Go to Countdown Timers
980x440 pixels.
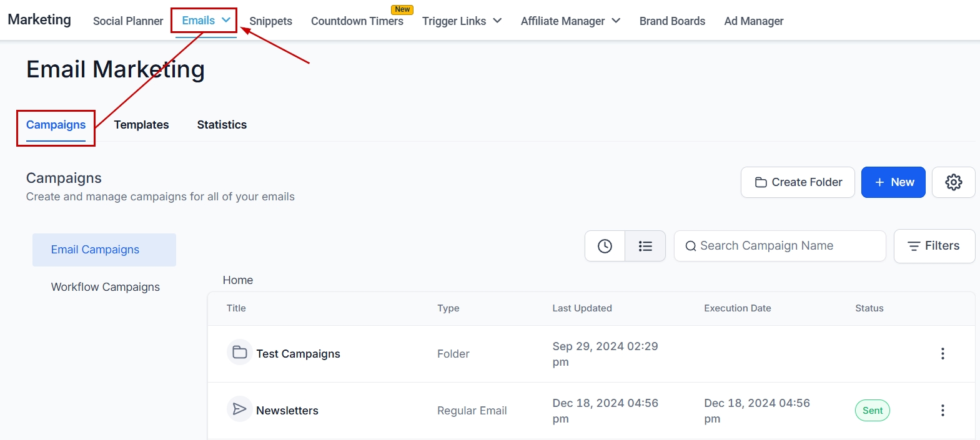click(x=357, y=21)
